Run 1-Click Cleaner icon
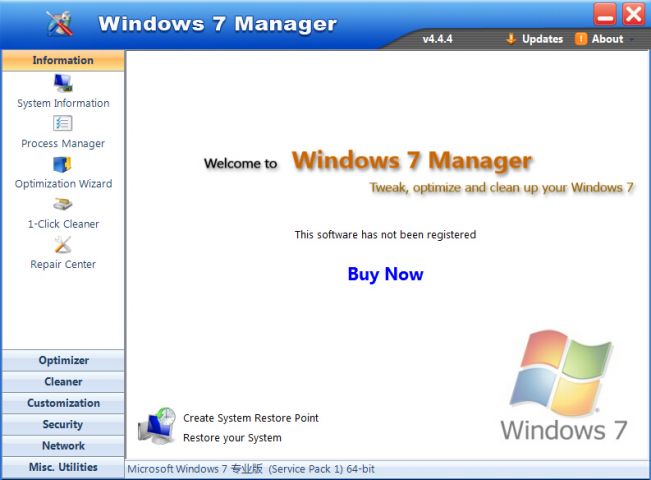 point(63,204)
